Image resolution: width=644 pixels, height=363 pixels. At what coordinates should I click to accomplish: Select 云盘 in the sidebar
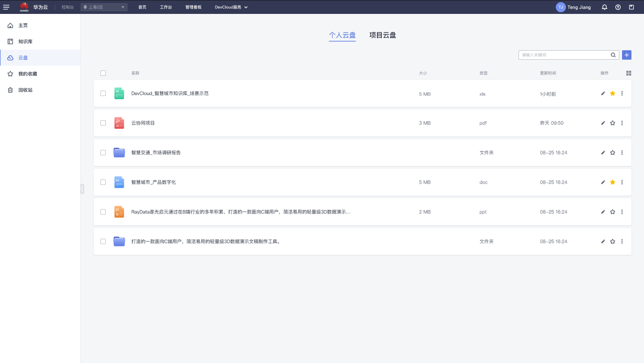pyautogui.click(x=40, y=58)
